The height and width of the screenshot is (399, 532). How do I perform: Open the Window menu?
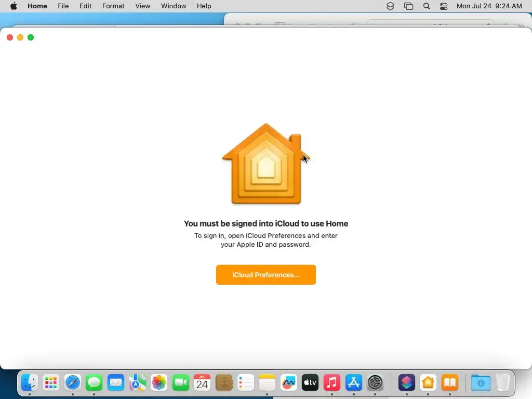click(x=174, y=6)
